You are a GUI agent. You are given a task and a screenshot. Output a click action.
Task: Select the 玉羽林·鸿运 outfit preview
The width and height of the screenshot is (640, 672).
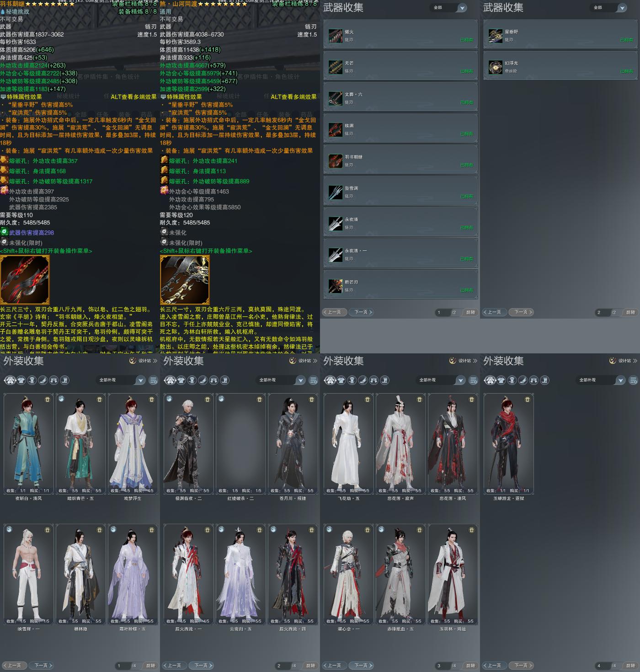(453, 574)
